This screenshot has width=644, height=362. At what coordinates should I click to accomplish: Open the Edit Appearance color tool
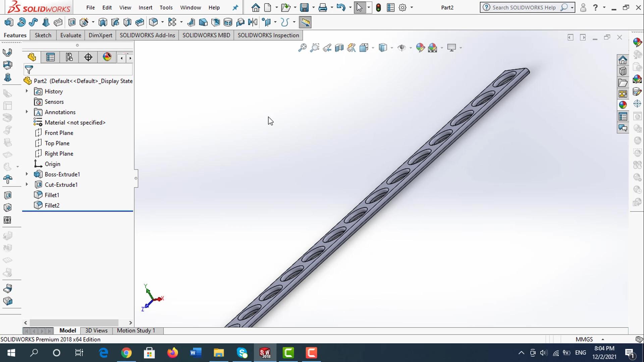[x=420, y=48]
